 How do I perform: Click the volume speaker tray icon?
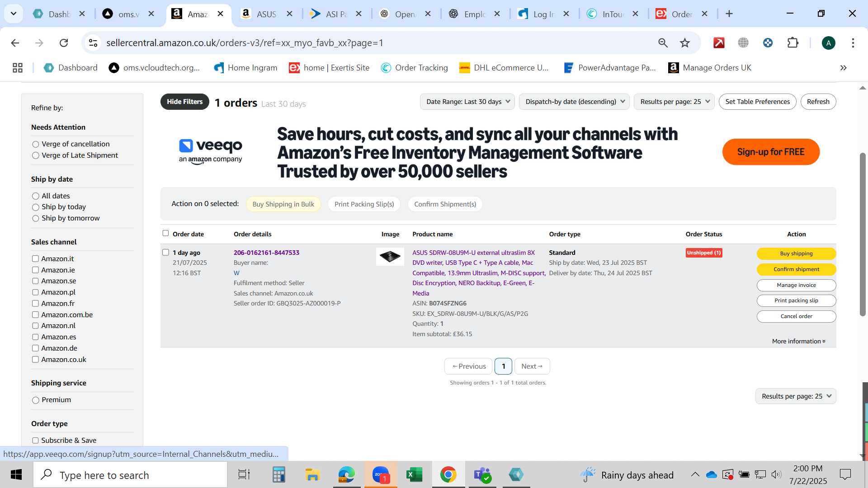pyautogui.click(x=776, y=474)
